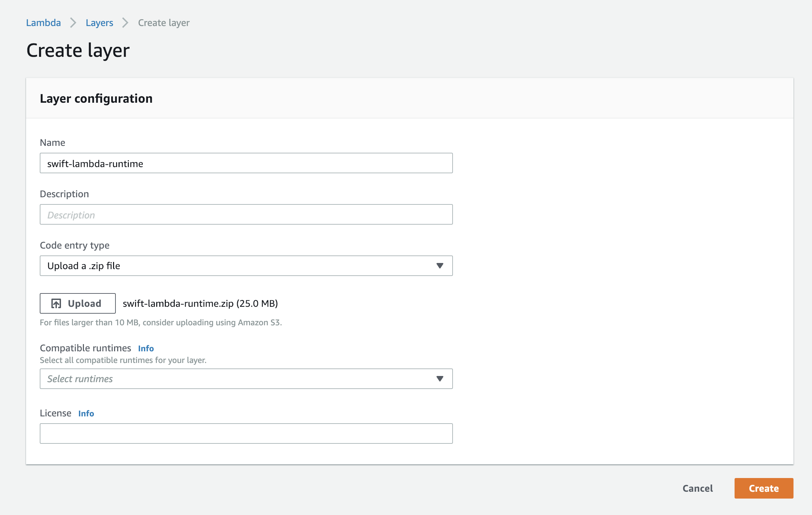This screenshot has height=515, width=812.
Task: Open the Code entry type dropdown arrow
Action: pos(440,266)
